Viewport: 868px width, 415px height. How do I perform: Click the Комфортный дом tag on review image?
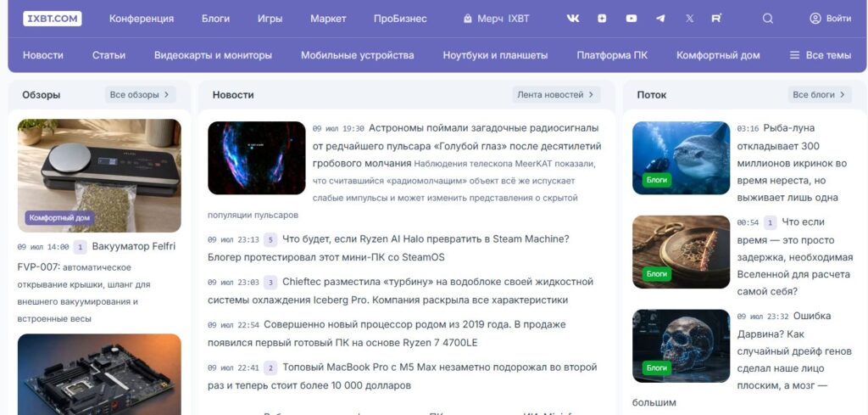pyautogui.click(x=59, y=218)
